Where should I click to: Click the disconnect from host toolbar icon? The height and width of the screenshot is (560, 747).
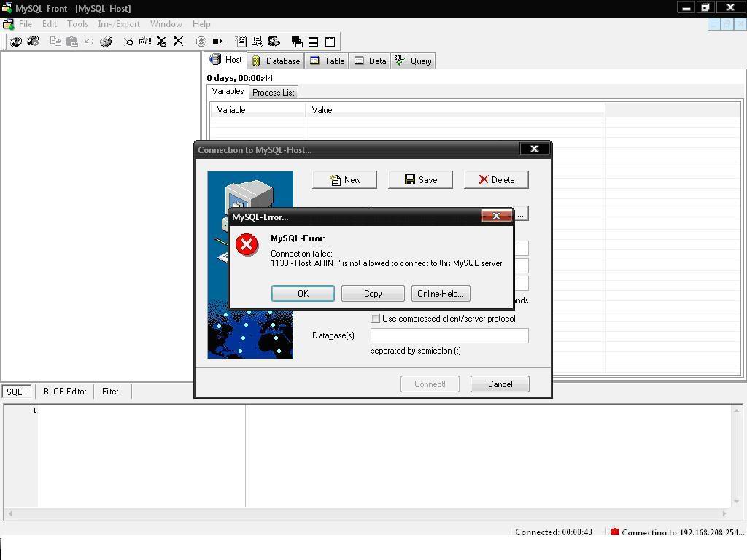(x=33, y=42)
